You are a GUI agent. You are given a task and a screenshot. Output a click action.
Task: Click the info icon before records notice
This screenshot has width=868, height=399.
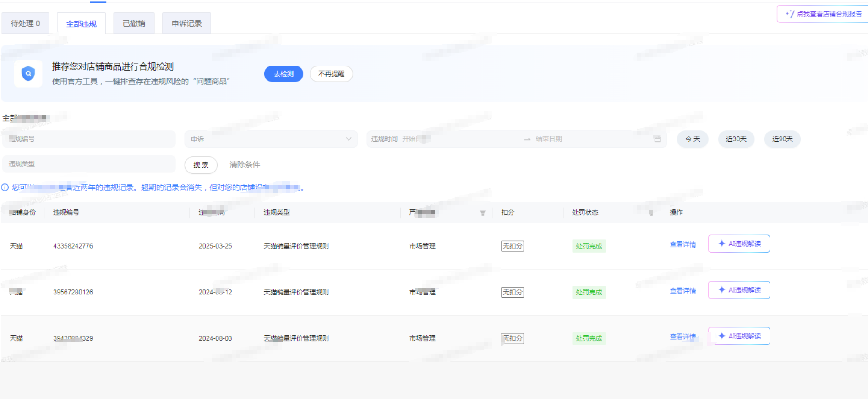[5, 188]
